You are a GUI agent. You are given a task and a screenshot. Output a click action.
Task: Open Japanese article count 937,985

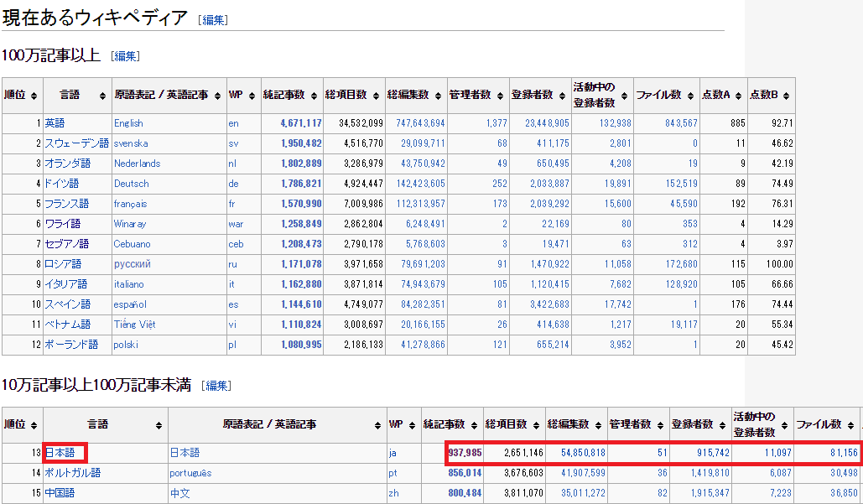pyautogui.click(x=465, y=453)
